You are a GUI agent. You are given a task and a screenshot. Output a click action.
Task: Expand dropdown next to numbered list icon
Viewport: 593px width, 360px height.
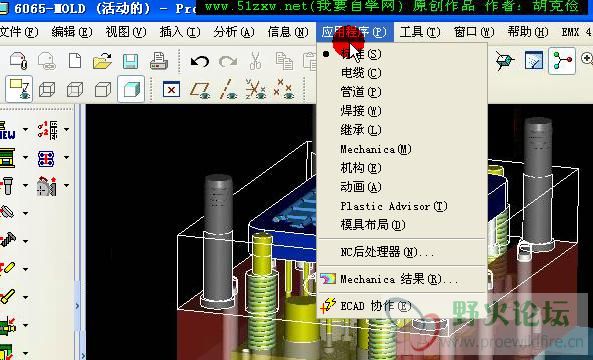coord(67,129)
